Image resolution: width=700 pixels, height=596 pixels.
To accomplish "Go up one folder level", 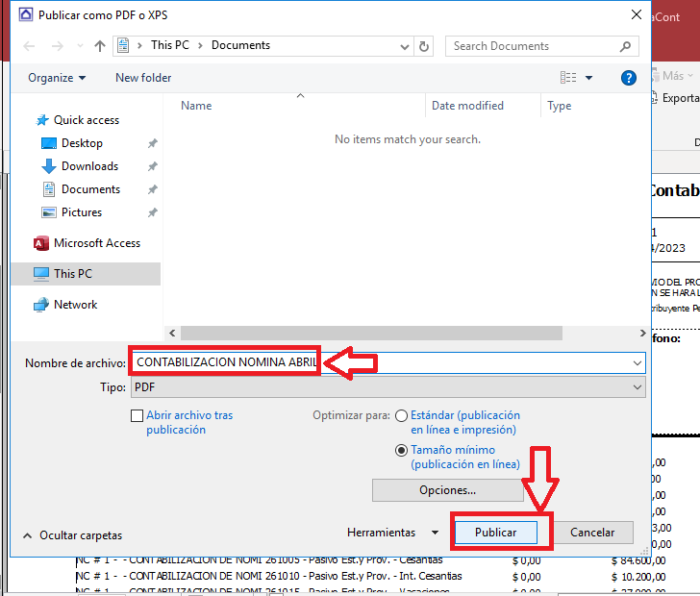I will [x=100, y=46].
